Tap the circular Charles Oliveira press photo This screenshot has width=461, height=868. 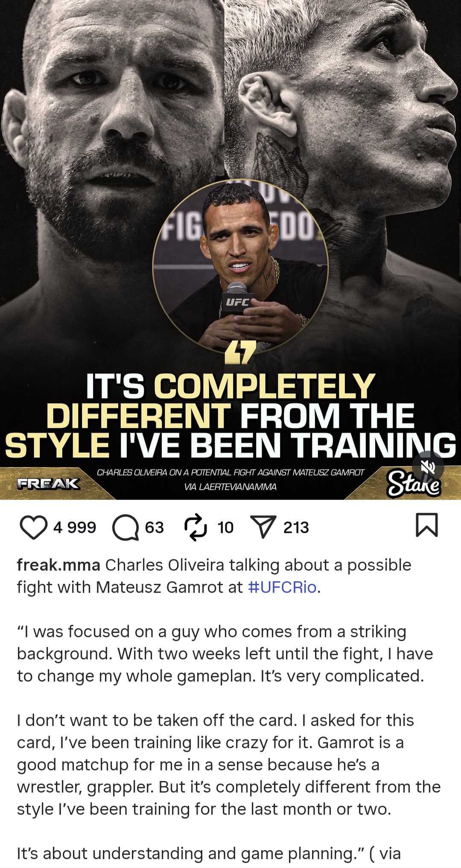[240, 265]
